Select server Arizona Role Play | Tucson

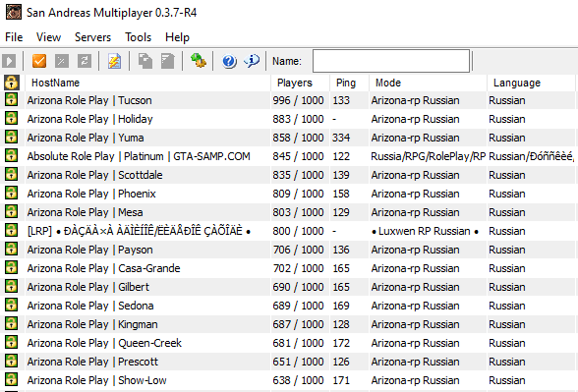coord(89,100)
